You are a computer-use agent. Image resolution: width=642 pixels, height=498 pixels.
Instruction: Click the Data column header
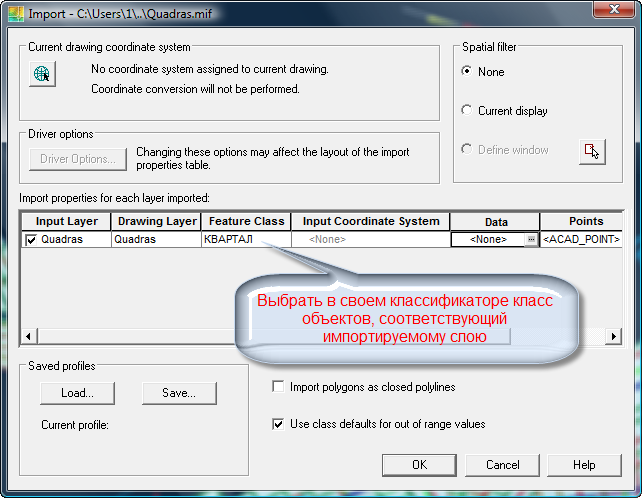click(495, 222)
